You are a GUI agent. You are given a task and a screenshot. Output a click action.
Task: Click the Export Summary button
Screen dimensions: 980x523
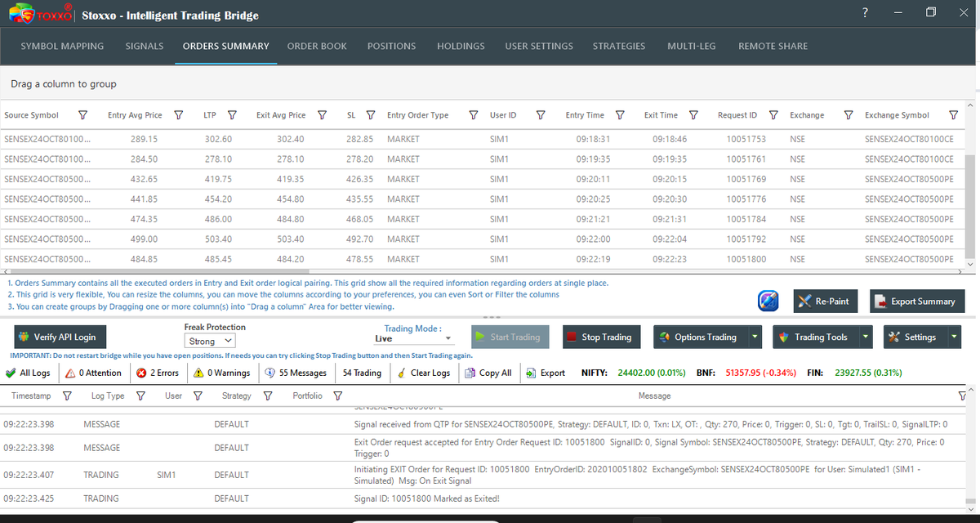(x=917, y=301)
